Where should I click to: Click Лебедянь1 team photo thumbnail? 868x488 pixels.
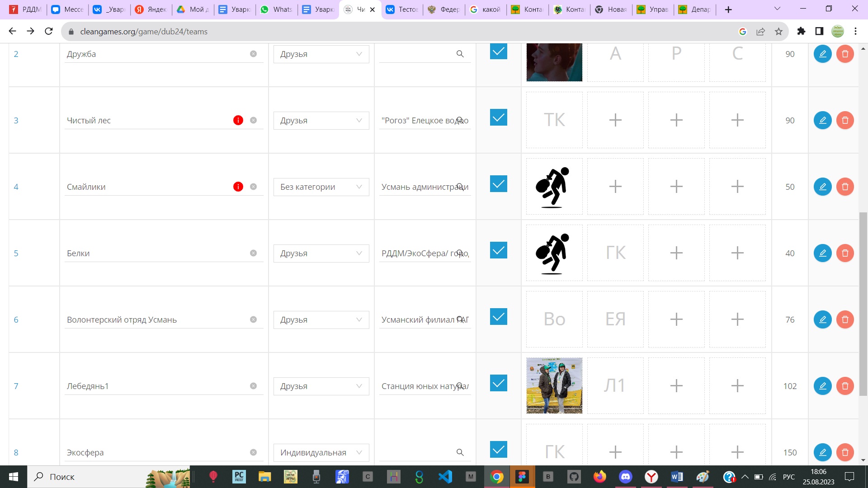[554, 386]
